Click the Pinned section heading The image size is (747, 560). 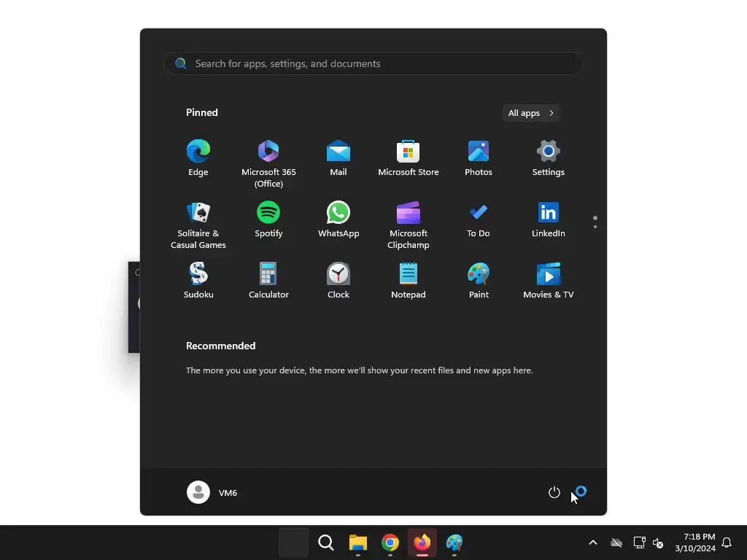click(x=201, y=112)
